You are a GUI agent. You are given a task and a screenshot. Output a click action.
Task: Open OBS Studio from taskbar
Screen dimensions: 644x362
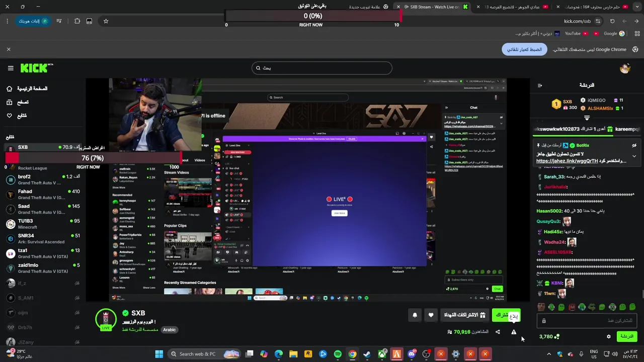[x=426, y=354]
